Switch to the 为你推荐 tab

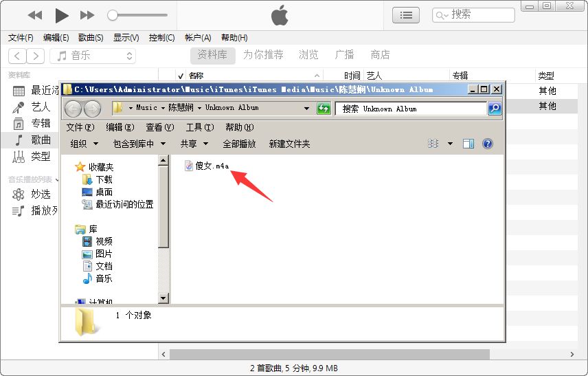[262, 55]
